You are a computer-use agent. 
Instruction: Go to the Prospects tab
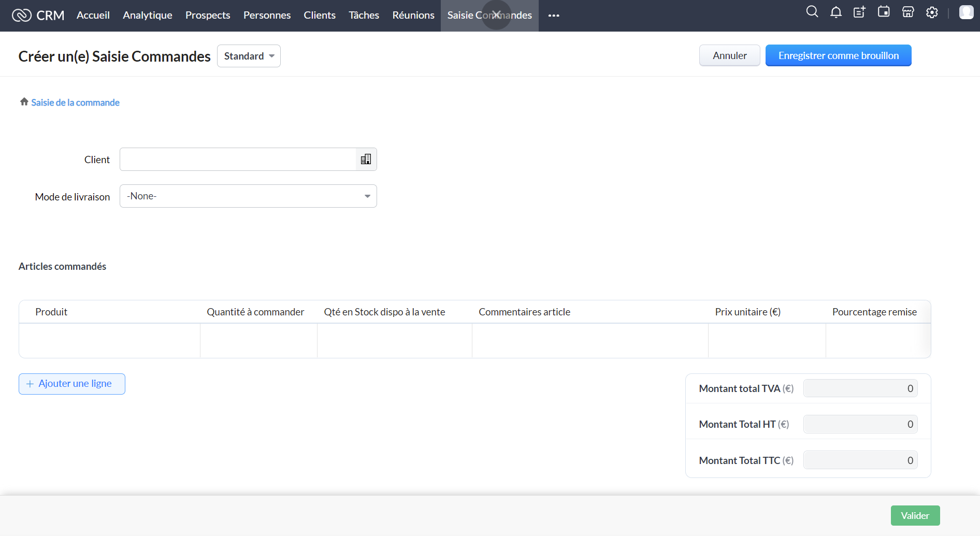208,16
